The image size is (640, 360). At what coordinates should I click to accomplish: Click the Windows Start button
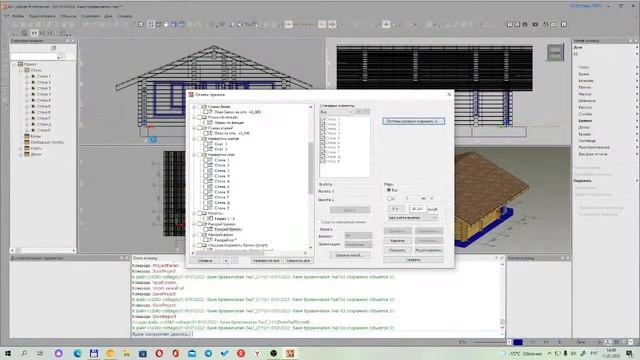click(7, 353)
